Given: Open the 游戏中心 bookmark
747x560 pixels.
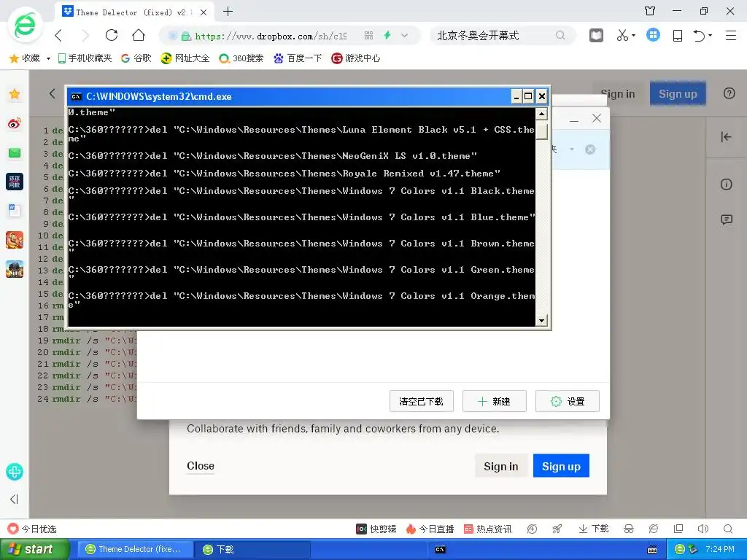Looking at the screenshot, I should click(356, 58).
